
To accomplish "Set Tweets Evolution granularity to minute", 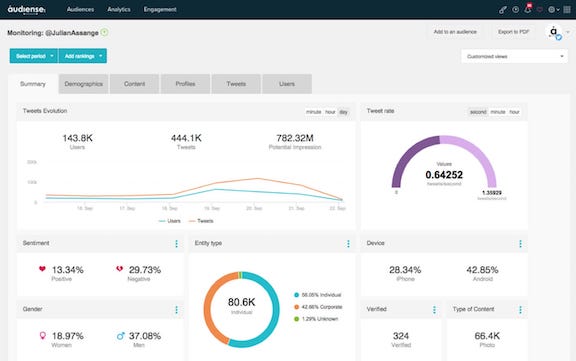I will 314,112.
